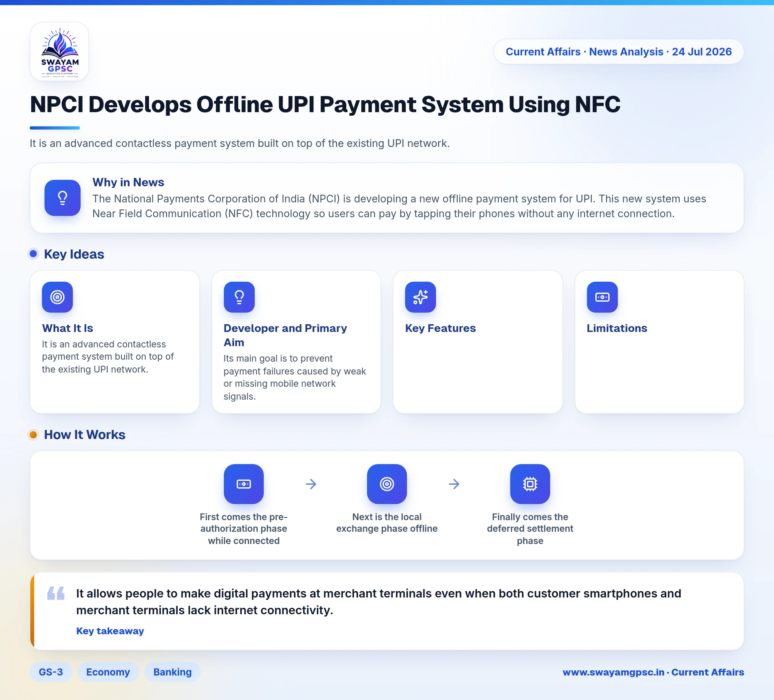Click the sparkle icon above Key Features
This screenshot has width=774, height=700.
point(421,297)
